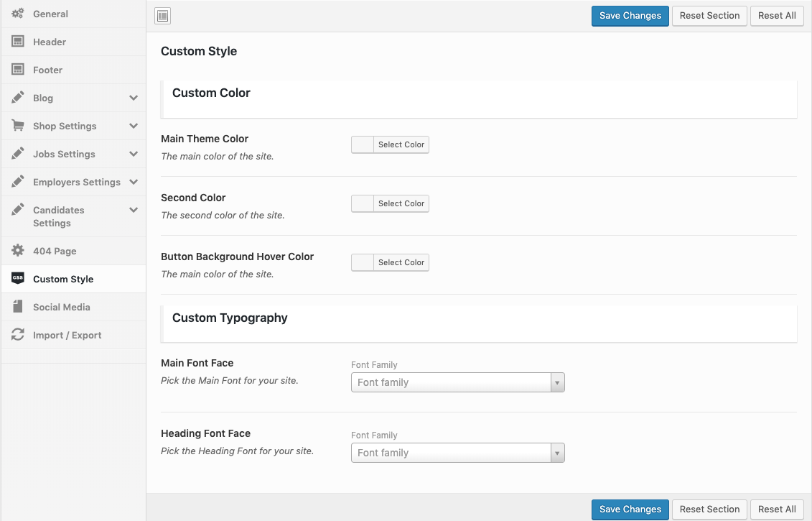This screenshot has width=812, height=521.
Task: Open the Footer settings tab
Action: click(x=47, y=70)
